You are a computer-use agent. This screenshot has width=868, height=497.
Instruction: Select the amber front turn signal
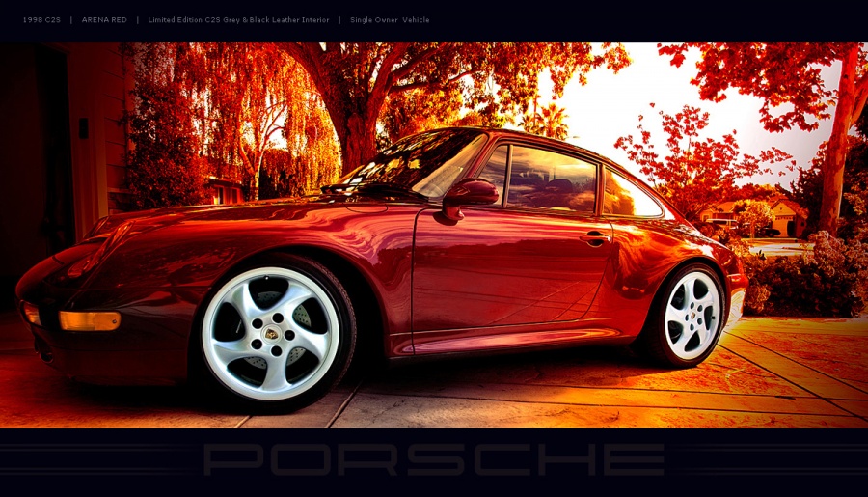pyautogui.click(x=89, y=320)
